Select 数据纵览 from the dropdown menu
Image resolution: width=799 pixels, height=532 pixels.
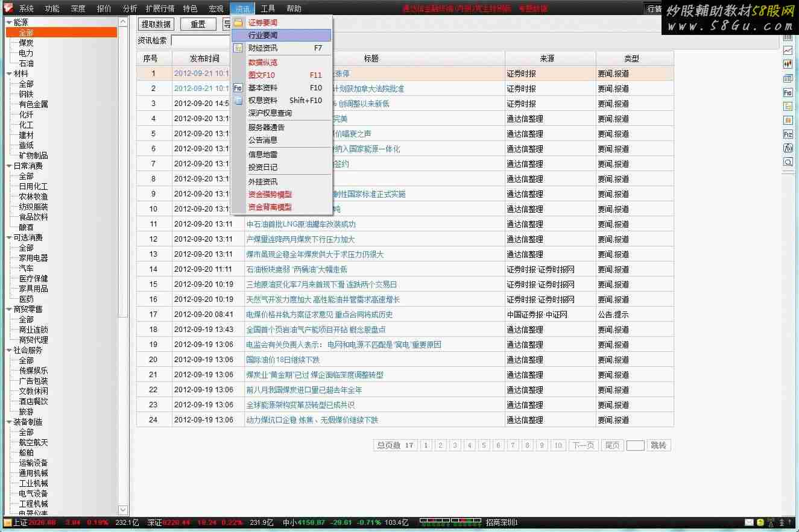click(x=282, y=63)
